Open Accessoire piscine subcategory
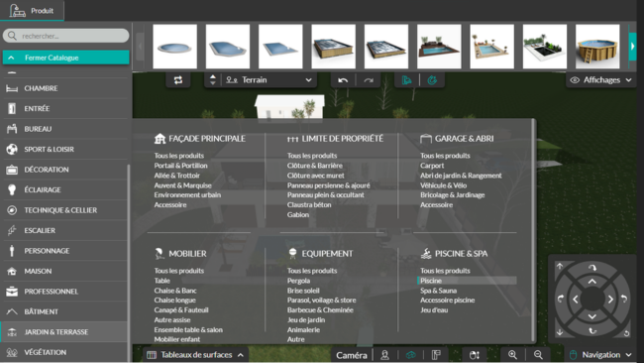This screenshot has height=363, width=644. coord(447,301)
